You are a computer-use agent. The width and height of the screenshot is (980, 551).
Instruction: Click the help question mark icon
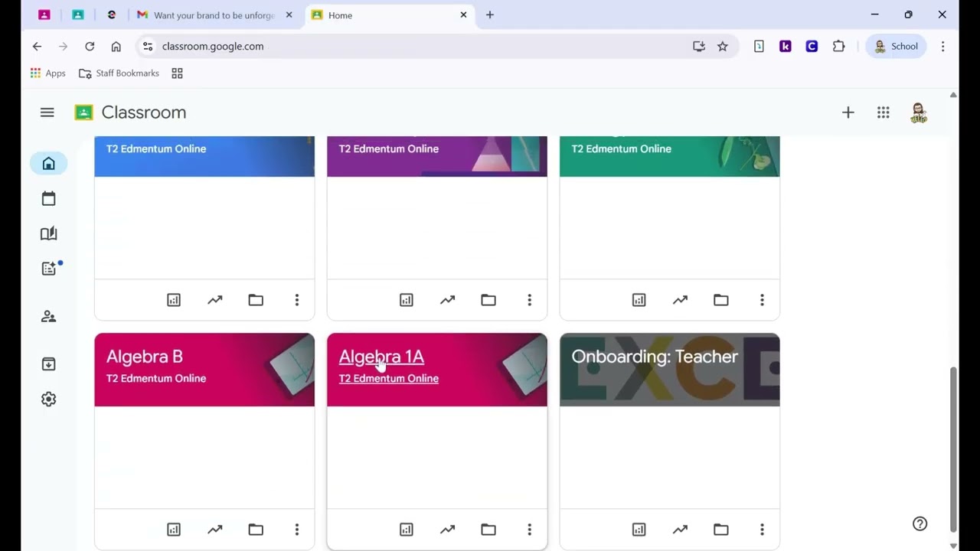tap(920, 523)
